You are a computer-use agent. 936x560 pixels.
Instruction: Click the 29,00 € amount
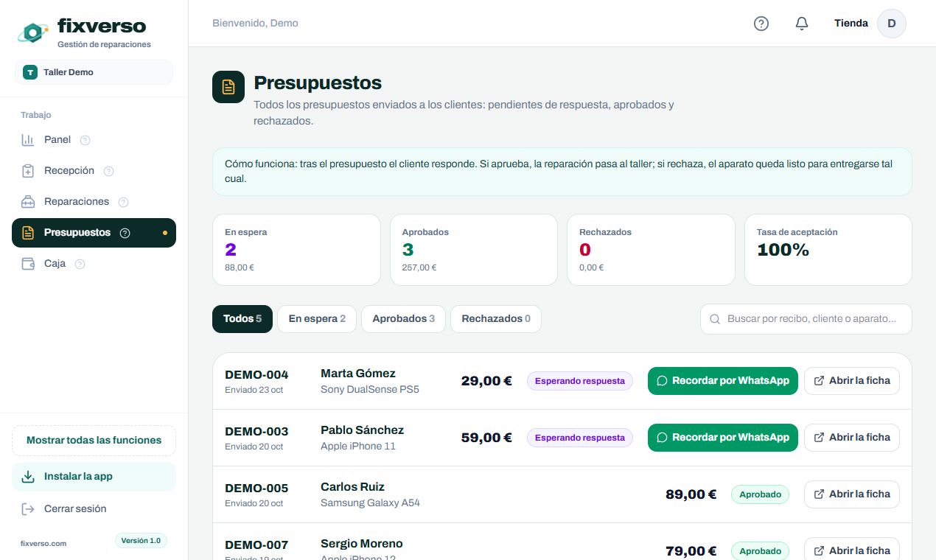(x=486, y=381)
